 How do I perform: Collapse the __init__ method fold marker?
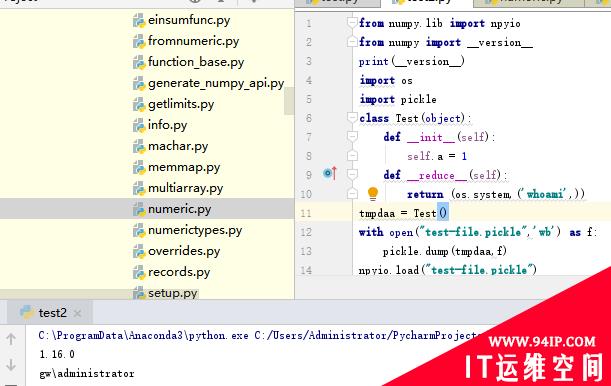(x=352, y=136)
